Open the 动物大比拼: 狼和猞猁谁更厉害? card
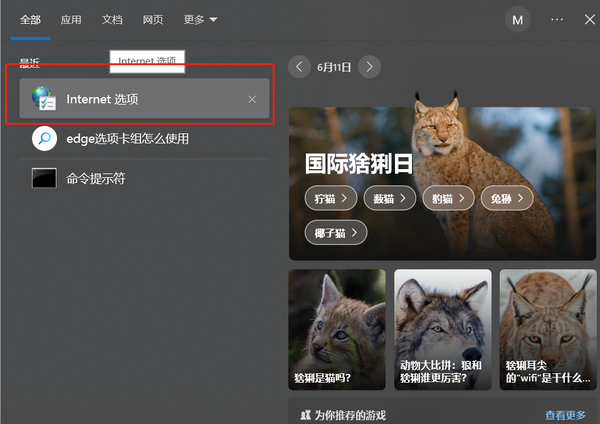The width and height of the screenshot is (600, 424). tap(443, 329)
